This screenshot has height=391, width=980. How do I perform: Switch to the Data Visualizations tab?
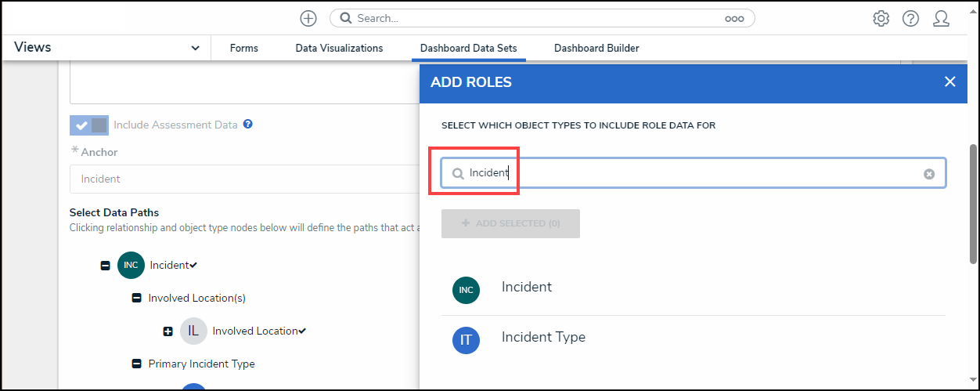339,48
